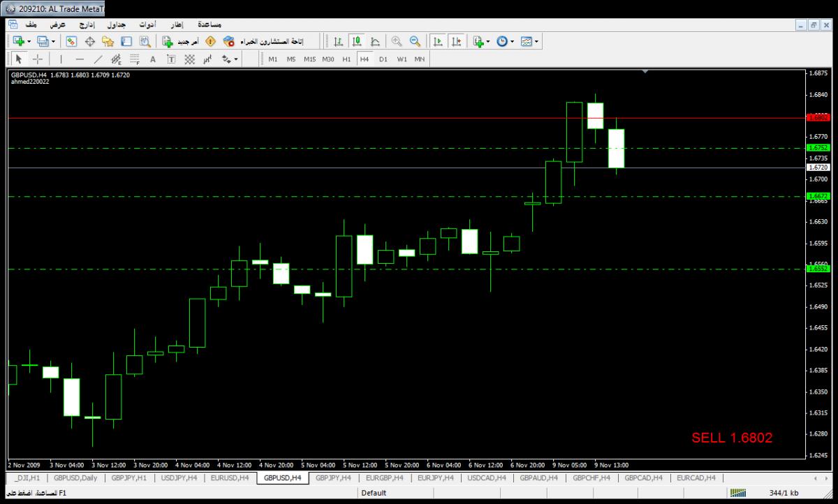This screenshot has height=504, width=838.
Task: Toggle the chart shift button
Action: tap(456, 41)
